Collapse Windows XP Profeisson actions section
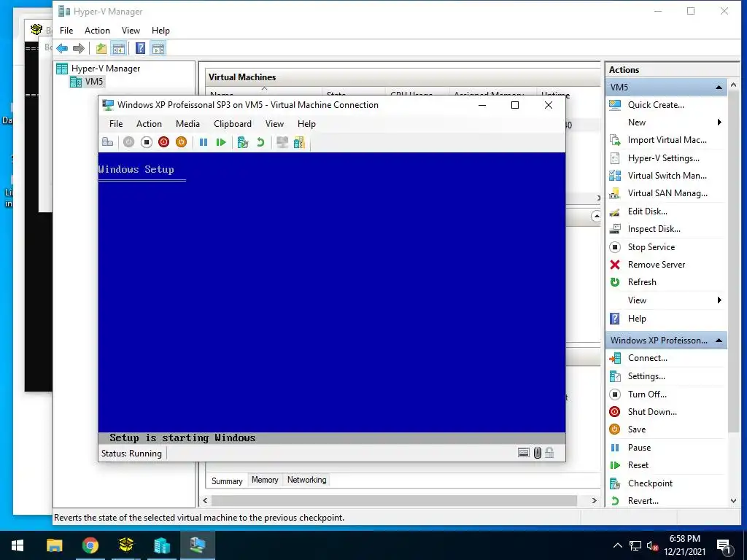This screenshot has width=747, height=560. 719,341
